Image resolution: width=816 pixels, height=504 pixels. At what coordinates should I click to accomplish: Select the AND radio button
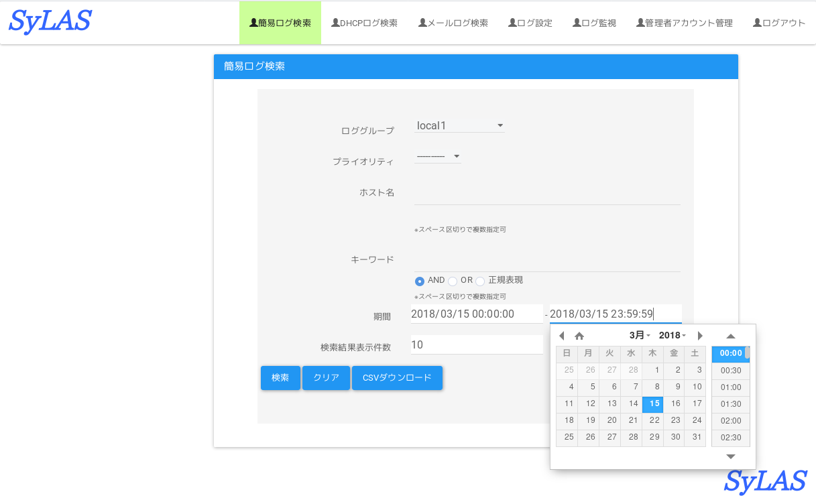(x=420, y=281)
